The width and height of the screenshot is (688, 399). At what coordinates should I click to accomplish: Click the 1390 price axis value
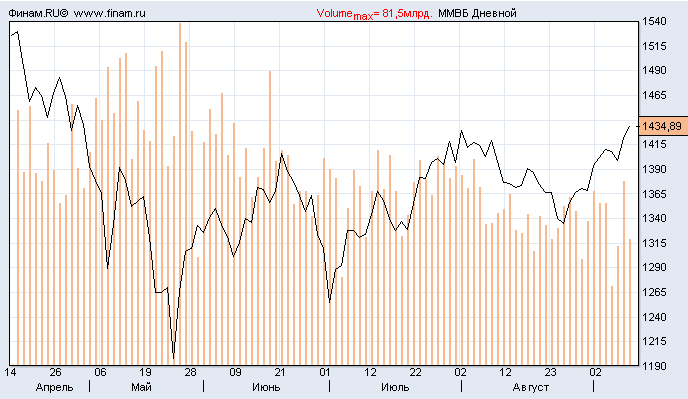pyautogui.click(x=654, y=169)
